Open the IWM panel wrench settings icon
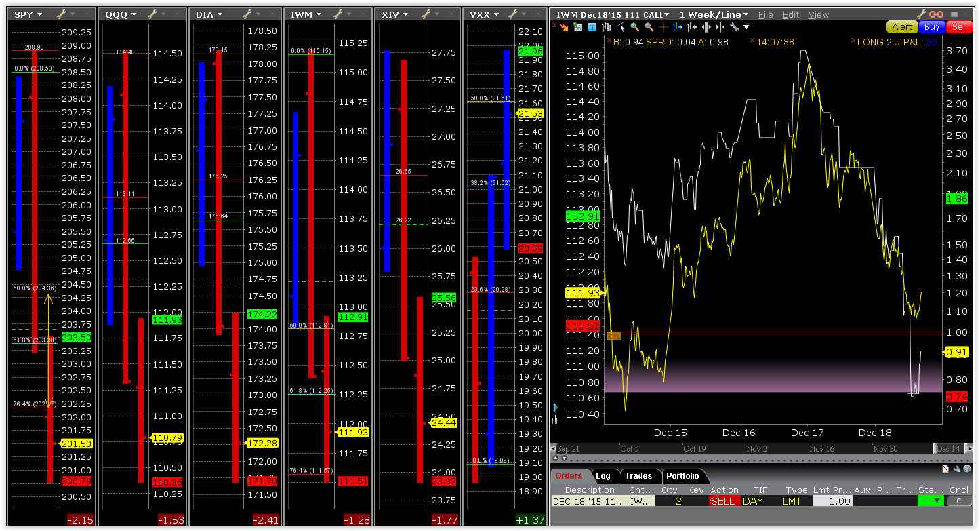Viewport: 980px width, 531px height. pos(337,14)
